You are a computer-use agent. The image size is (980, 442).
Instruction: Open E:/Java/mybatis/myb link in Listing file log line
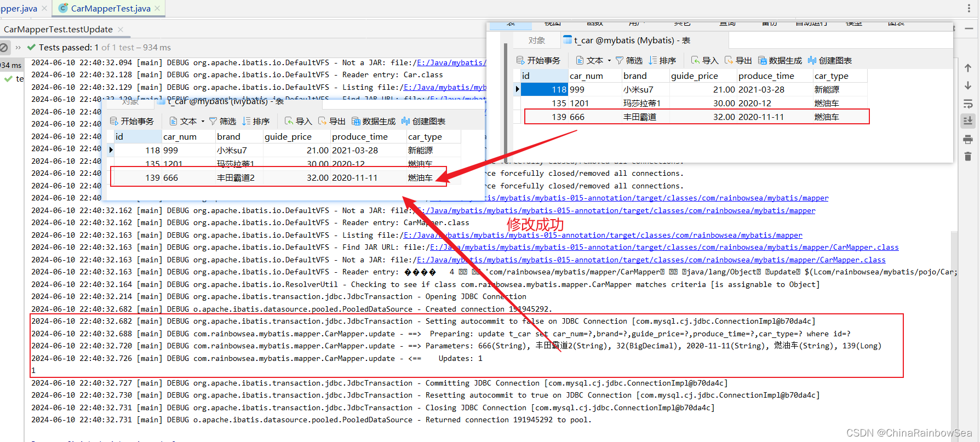pyautogui.click(x=445, y=87)
